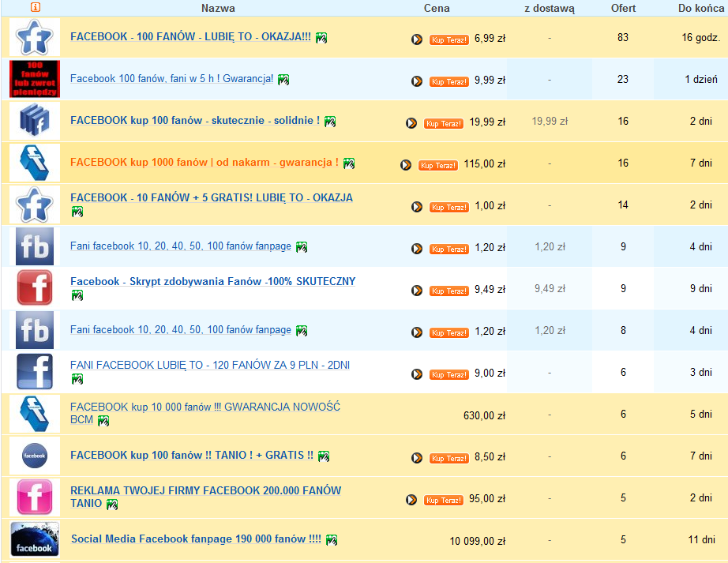Click the round dark 'facebook' badge thumbnail
The height and width of the screenshot is (563, 728).
click(35, 456)
